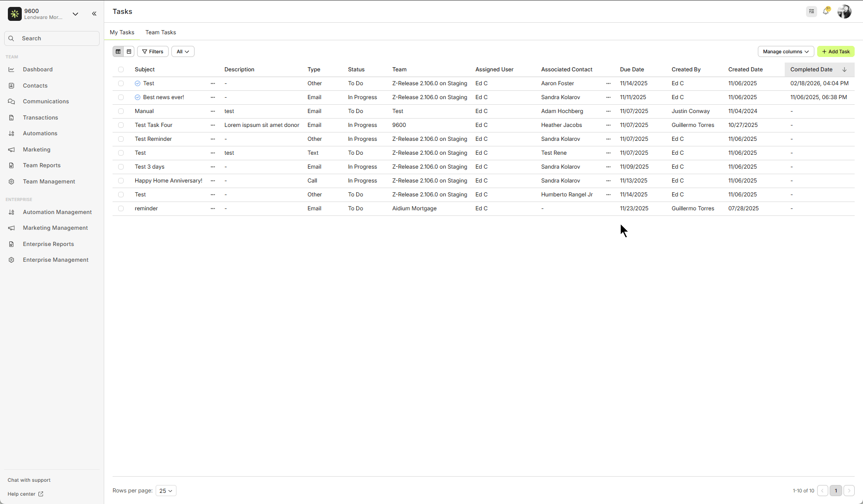Click the Communications icon
The width and height of the screenshot is (863, 504).
11,101
